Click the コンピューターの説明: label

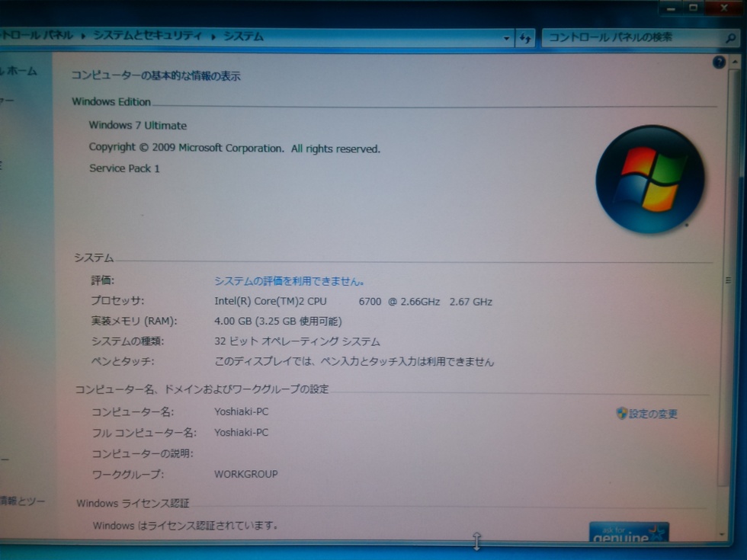pyautogui.click(x=143, y=453)
